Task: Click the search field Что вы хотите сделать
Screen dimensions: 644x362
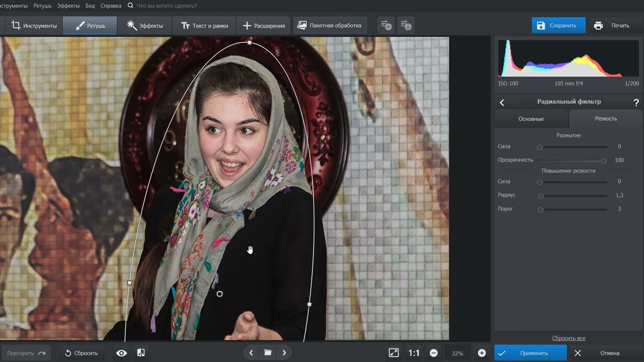Action: pyautogui.click(x=166, y=6)
